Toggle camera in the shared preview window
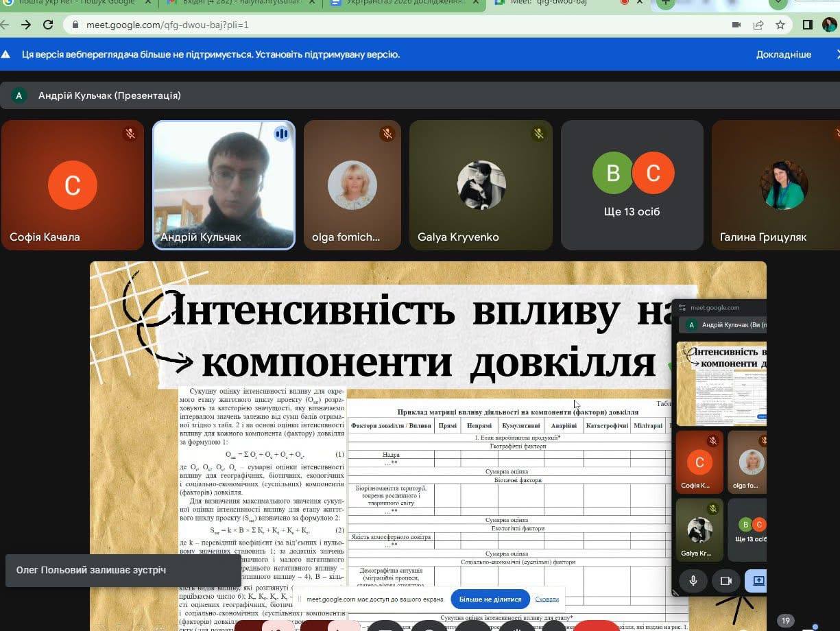840x631 pixels. (x=726, y=580)
